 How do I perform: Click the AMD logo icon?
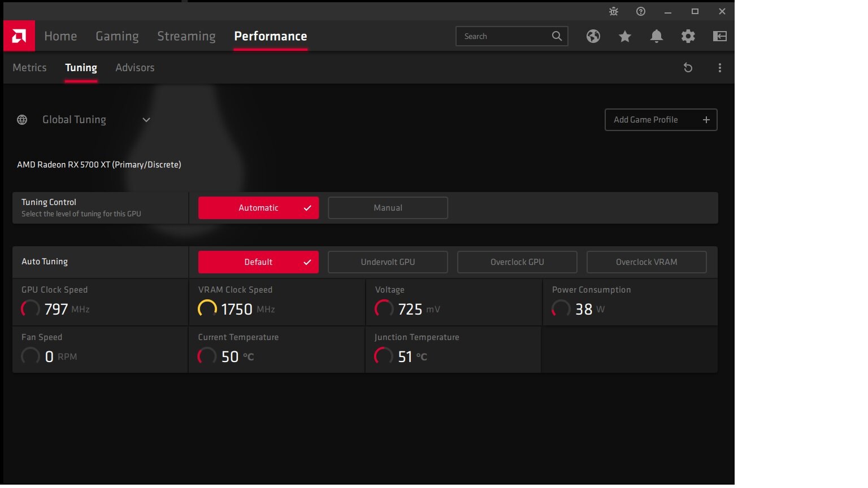pos(19,36)
